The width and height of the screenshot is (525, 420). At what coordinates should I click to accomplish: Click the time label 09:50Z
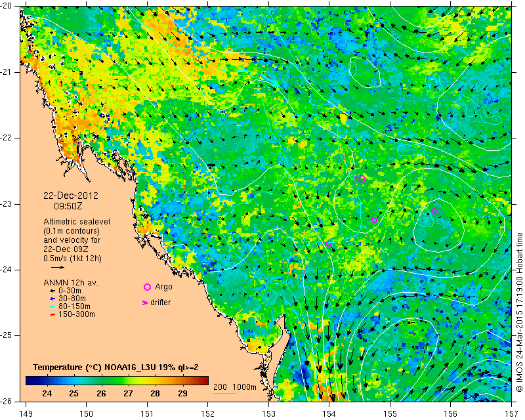68,206
